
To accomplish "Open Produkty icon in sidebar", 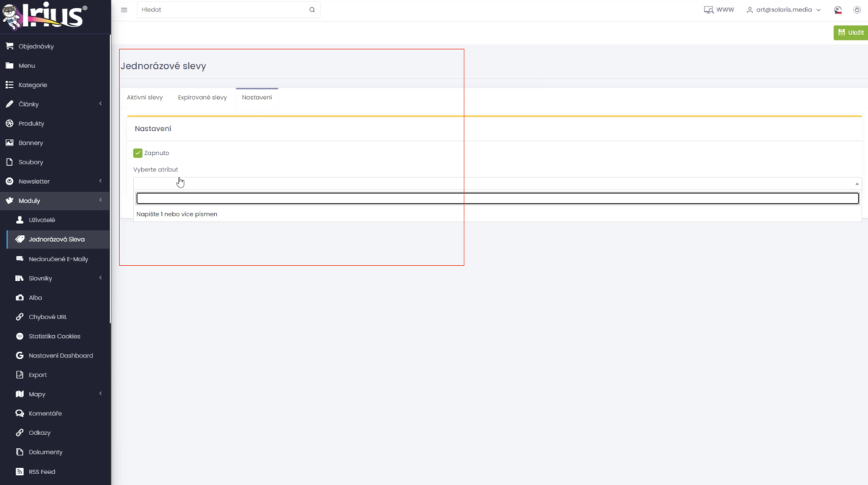I will [9, 124].
